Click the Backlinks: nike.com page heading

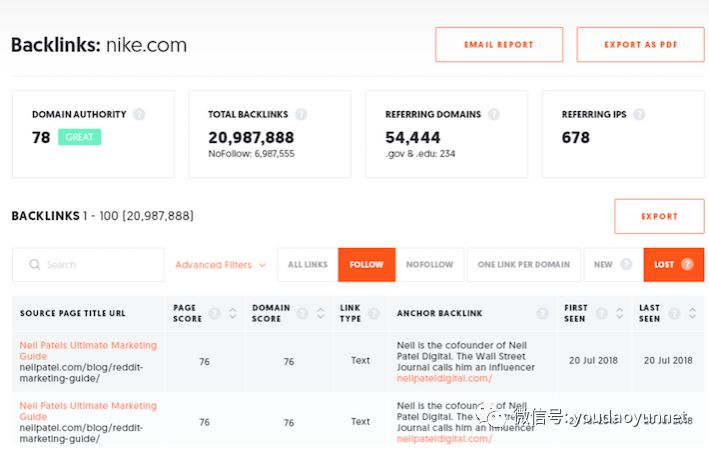tap(99, 45)
